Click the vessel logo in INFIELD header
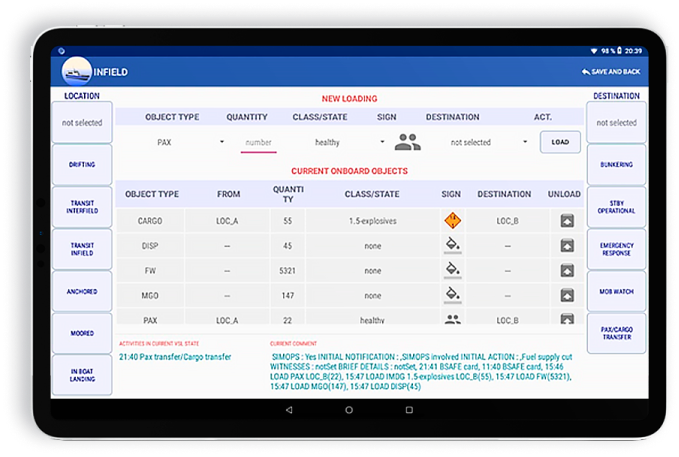The image size is (679, 457). tap(77, 71)
